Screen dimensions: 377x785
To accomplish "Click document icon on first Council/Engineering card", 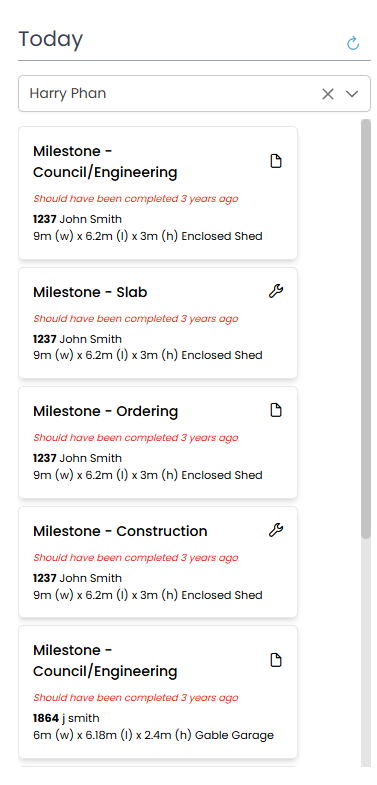I will coord(276,161).
